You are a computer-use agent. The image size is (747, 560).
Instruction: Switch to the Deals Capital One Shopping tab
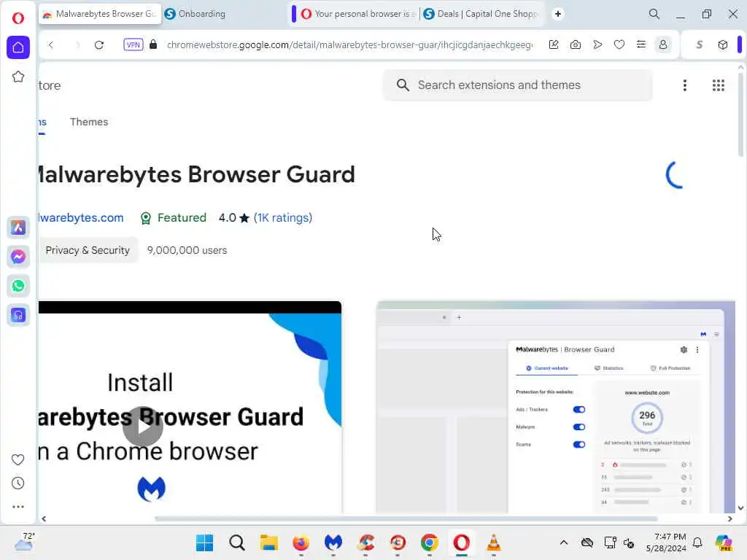click(x=481, y=14)
